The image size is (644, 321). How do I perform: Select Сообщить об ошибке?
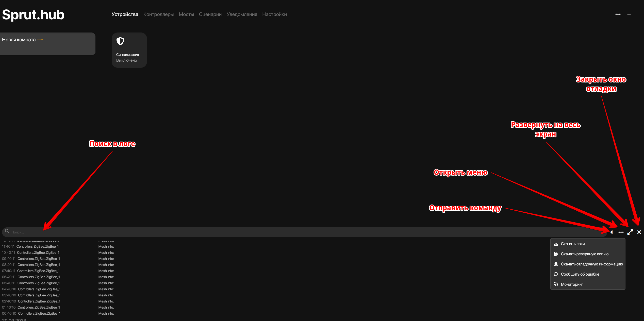click(580, 274)
